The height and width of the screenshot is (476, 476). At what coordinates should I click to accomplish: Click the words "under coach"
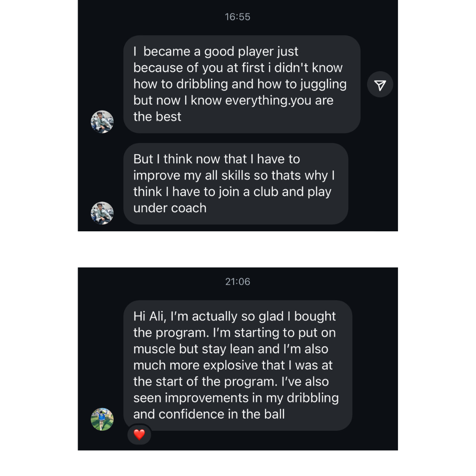[x=170, y=208]
